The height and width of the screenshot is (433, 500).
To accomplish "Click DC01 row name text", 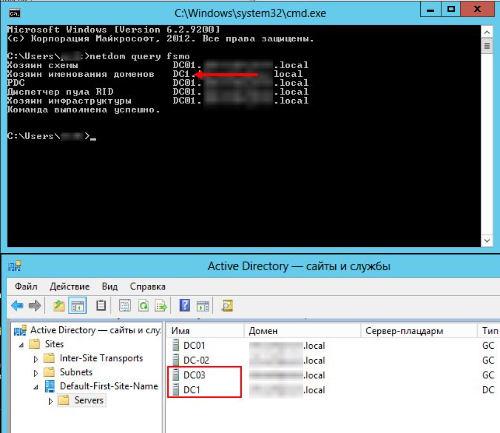I will pos(194,346).
